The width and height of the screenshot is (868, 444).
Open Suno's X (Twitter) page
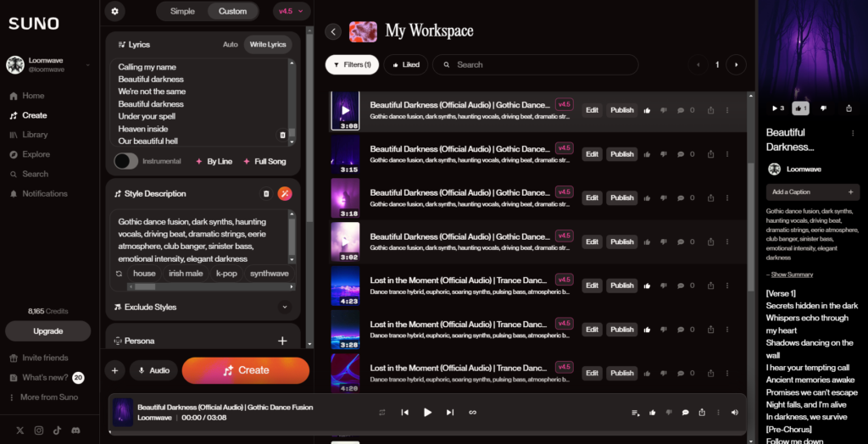click(20, 430)
